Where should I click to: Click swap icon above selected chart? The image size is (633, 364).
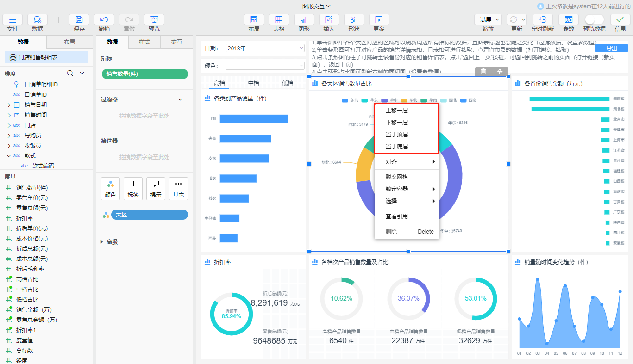click(500, 71)
